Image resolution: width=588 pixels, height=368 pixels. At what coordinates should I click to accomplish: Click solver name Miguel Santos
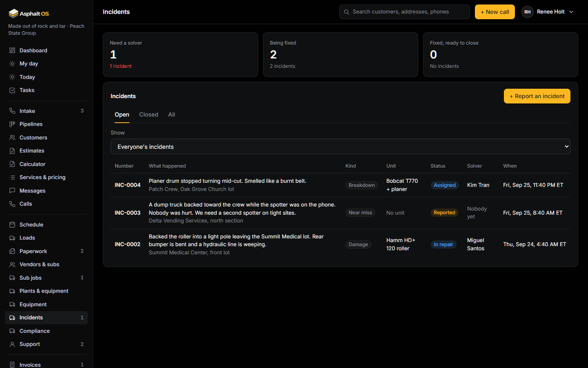pyautogui.click(x=476, y=244)
